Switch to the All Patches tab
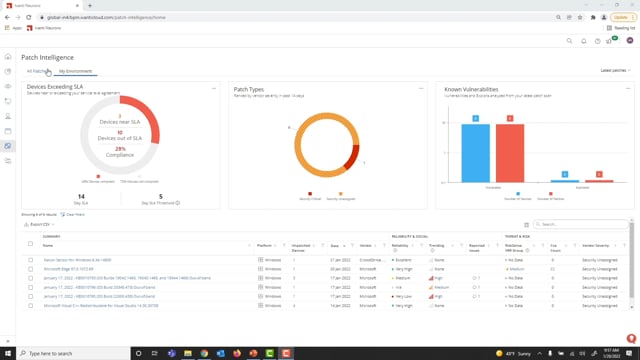The image size is (640, 360). pos(38,71)
